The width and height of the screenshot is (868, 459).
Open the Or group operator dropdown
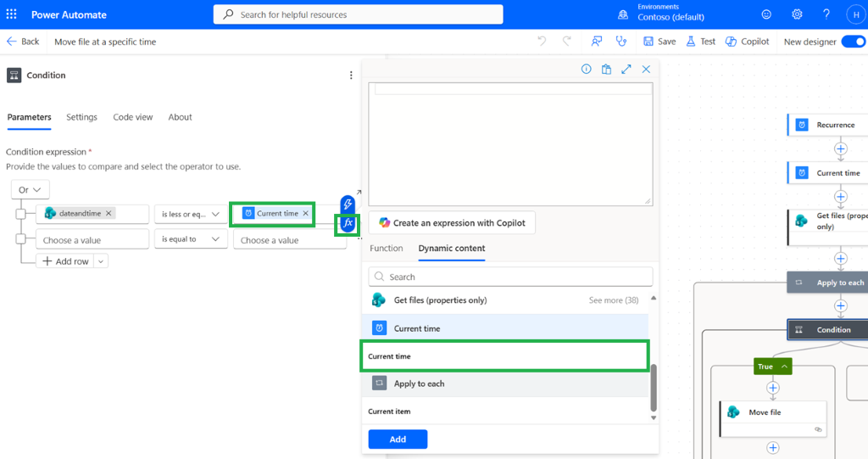(x=30, y=189)
